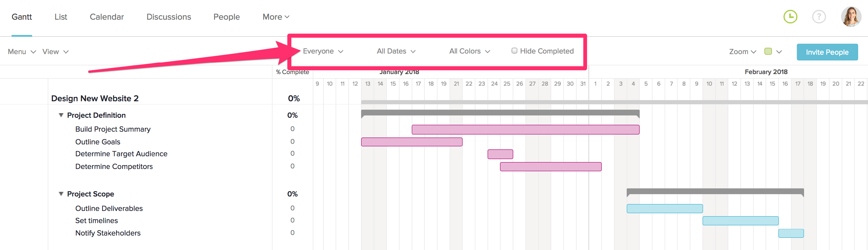Enable the Hide Completed checkbox
The width and height of the screenshot is (868, 250).
pyautogui.click(x=514, y=51)
